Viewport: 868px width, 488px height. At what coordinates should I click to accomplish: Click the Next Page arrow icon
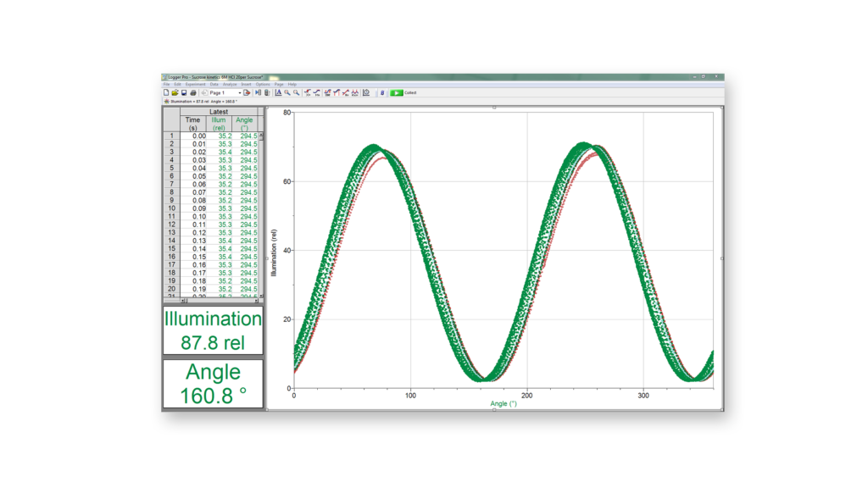pos(247,92)
